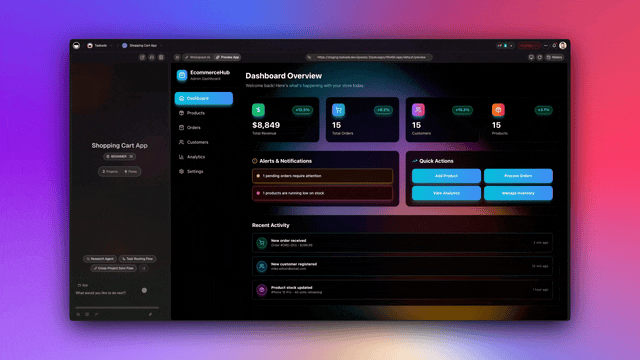Click the Total Orders percentage badge

click(383, 110)
